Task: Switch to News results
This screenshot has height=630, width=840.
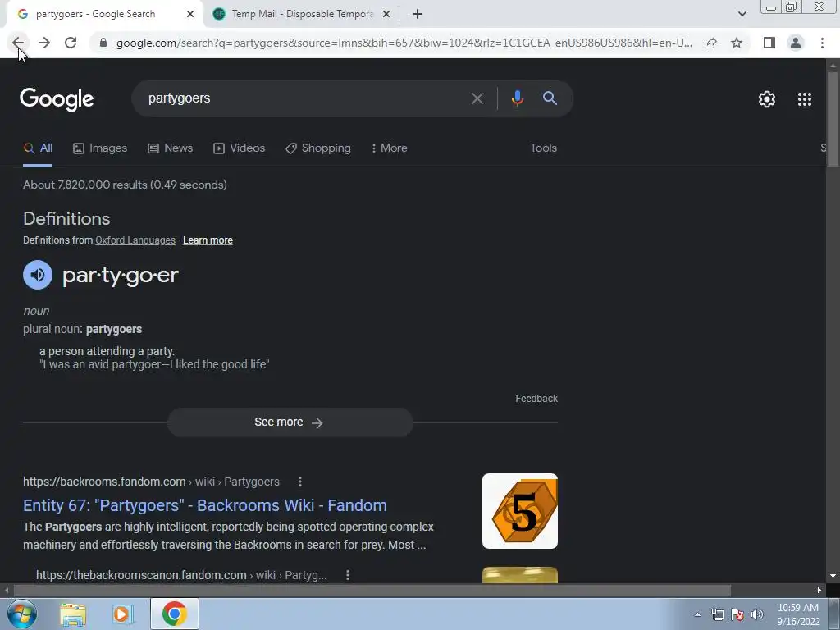Action: point(171,148)
